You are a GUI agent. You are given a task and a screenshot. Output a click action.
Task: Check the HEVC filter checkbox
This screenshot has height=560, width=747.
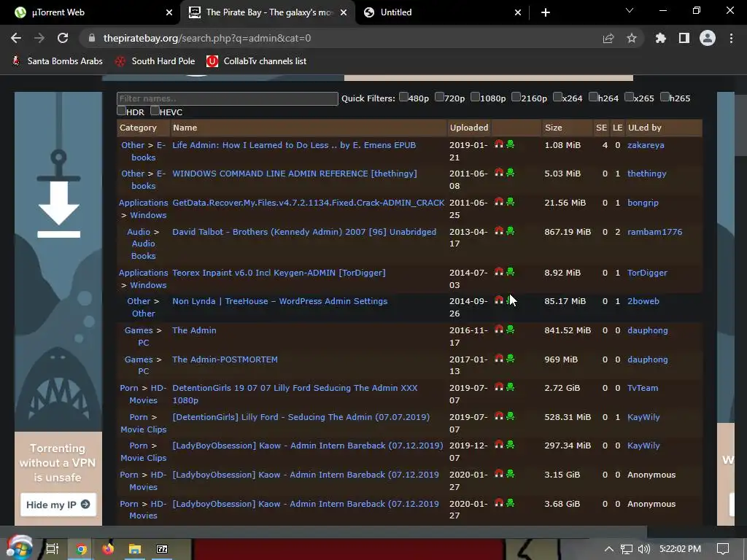pos(155,111)
